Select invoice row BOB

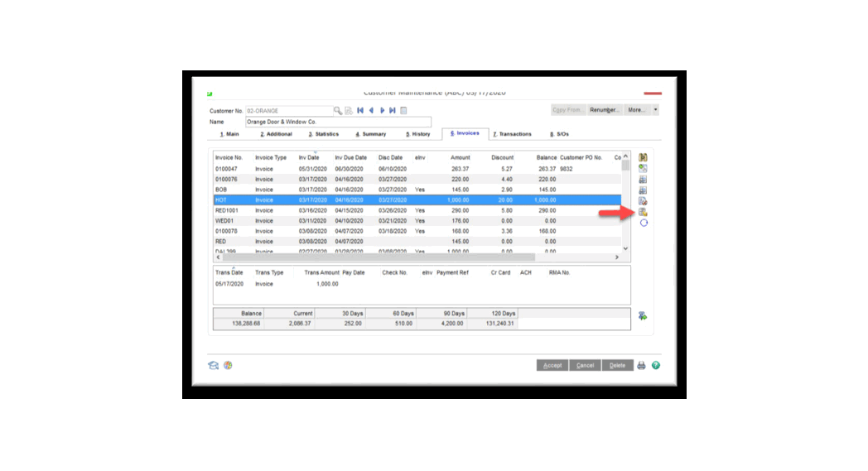pyautogui.click(x=417, y=190)
